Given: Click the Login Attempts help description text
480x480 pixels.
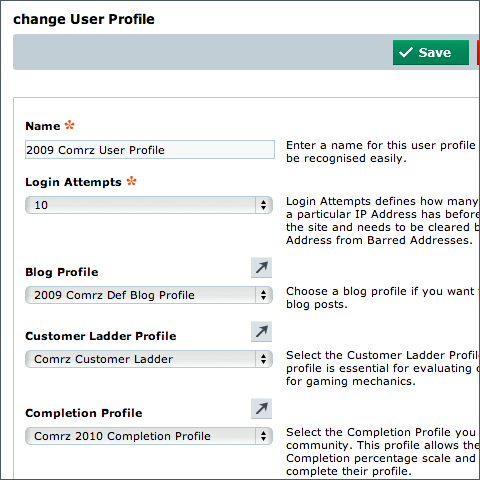Looking at the screenshot, I should pyautogui.click(x=383, y=221).
